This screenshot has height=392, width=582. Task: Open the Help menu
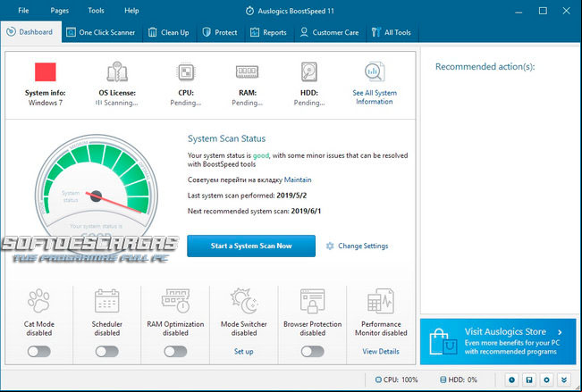pyautogui.click(x=131, y=11)
